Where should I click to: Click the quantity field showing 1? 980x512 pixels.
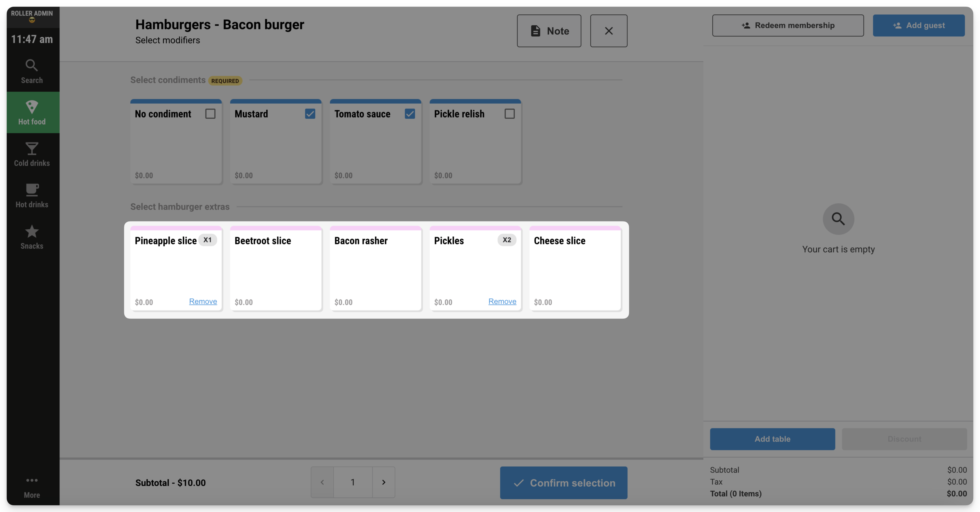click(353, 482)
